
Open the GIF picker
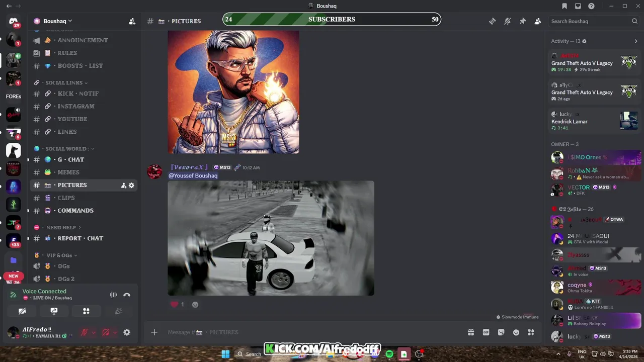click(x=486, y=332)
